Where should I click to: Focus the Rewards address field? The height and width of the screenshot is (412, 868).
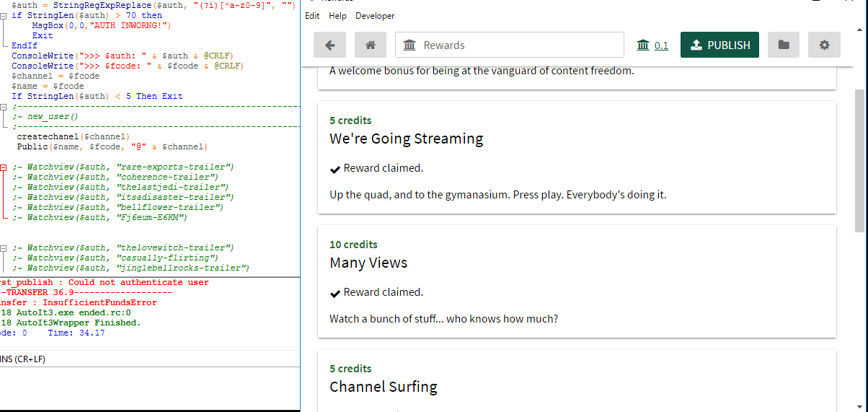(510, 45)
